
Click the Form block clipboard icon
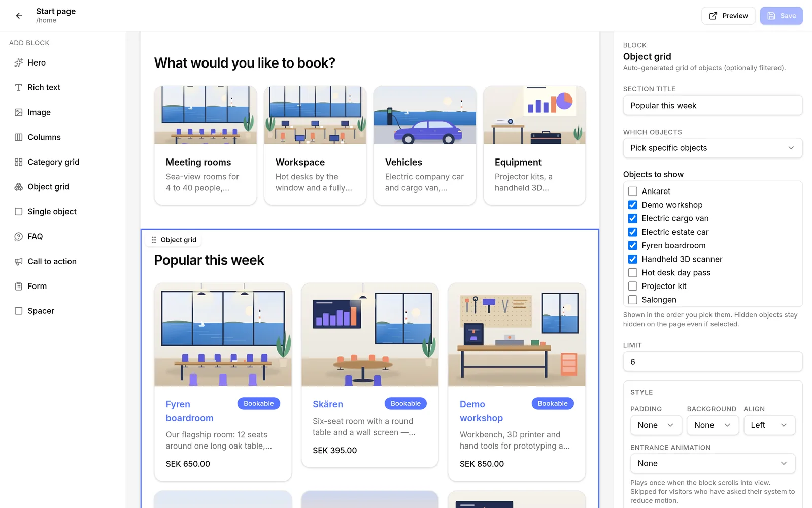pos(19,287)
